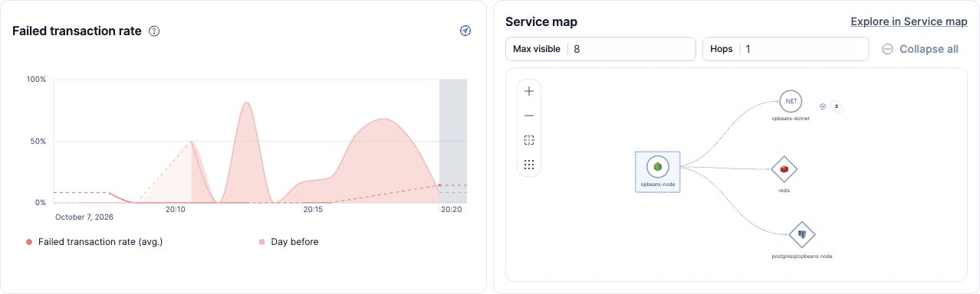Open Failed transaction rate help tooltip icon
Viewport: 980px width, 294px height.
[x=154, y=31]
